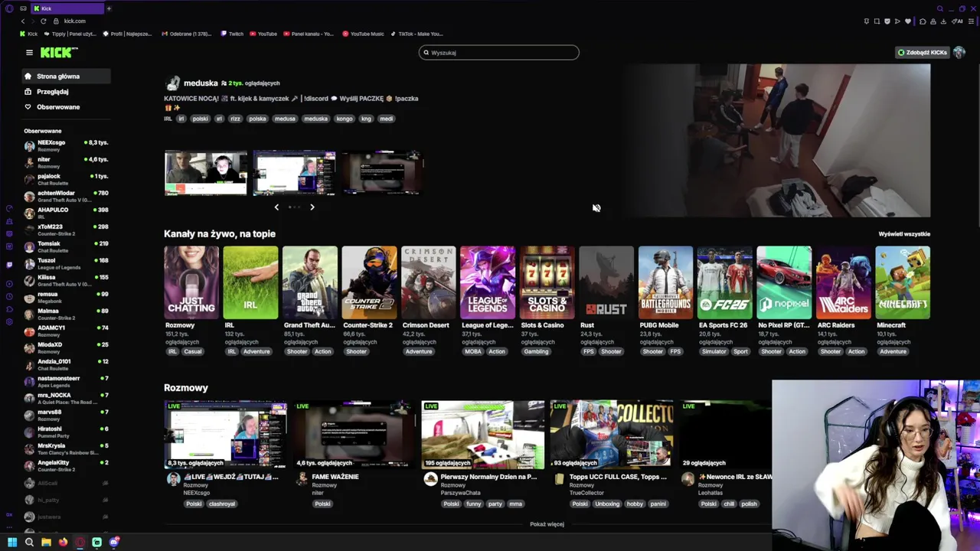The image size is (980, 551).
Task: Show next featured streams with right arrow
Action: click(312, 207)
